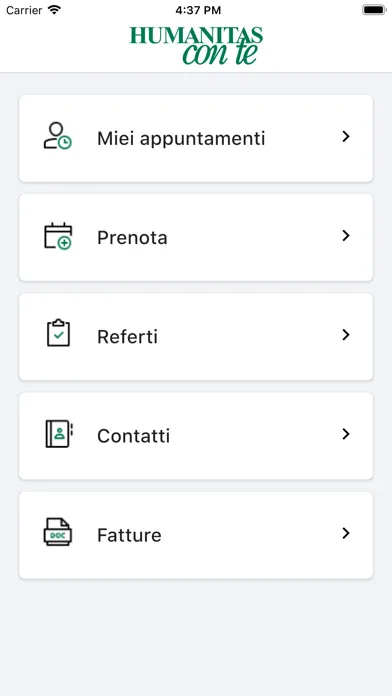This screenshot has height=696, width=392.
Task: Open the Contatti text label
Action: (x=134, y=436)
